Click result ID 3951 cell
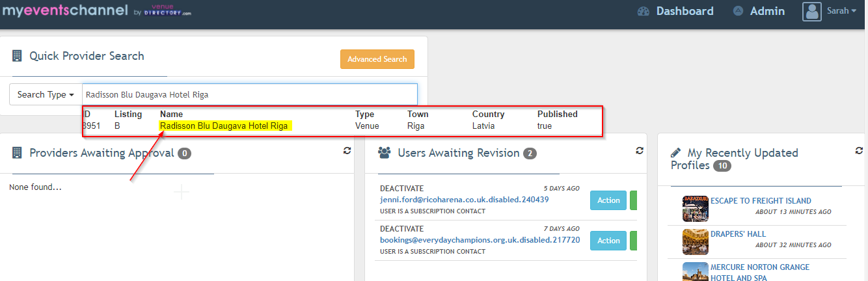This screenshot has height=281, width=868. click(92, 126)
